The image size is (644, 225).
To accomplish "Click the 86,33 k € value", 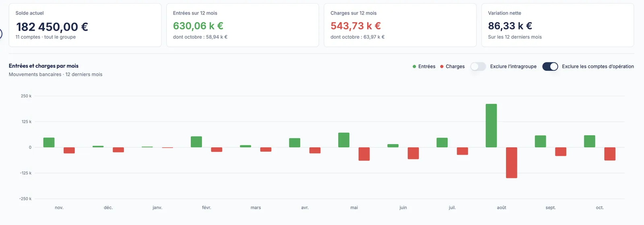I will (x=510, y=26).
